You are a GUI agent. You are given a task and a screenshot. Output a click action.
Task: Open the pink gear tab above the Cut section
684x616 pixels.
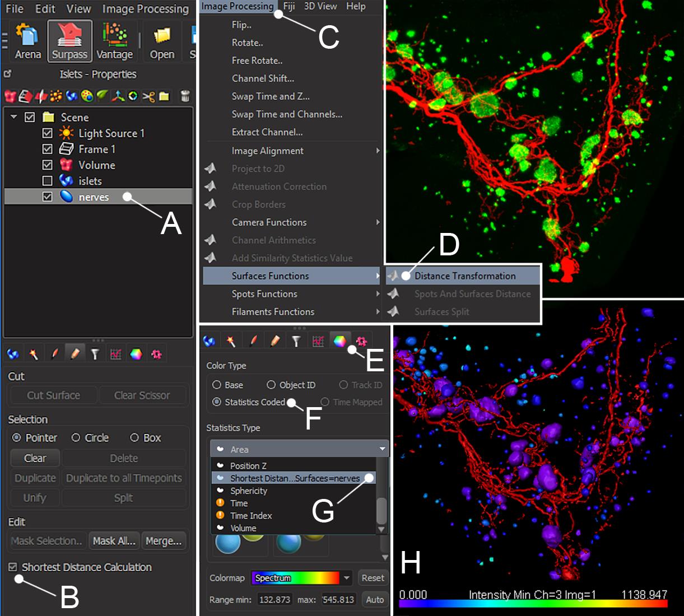pos(157,354)
